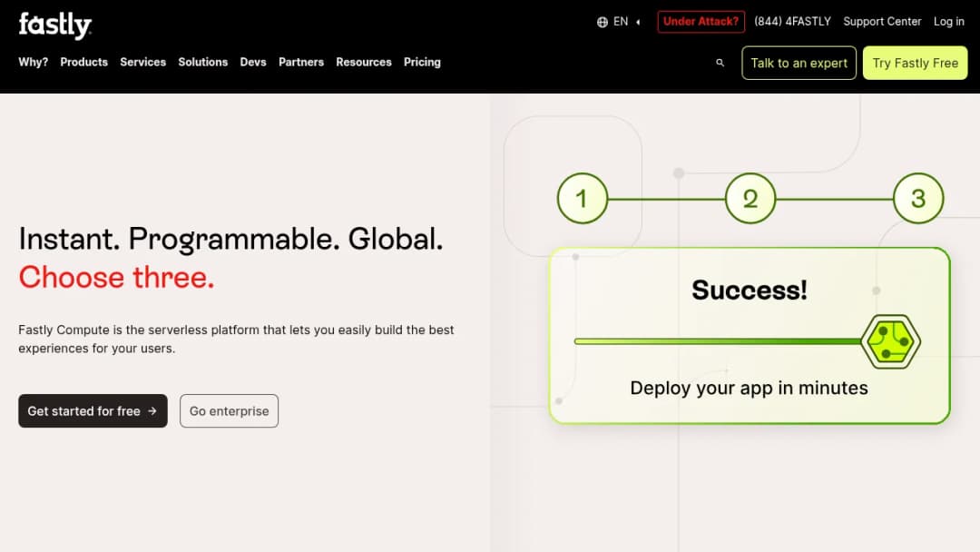Image resolution: width=980 pixels, height=552 pixels.
Task: Go to the Pricing page
Action: [422, 62]
